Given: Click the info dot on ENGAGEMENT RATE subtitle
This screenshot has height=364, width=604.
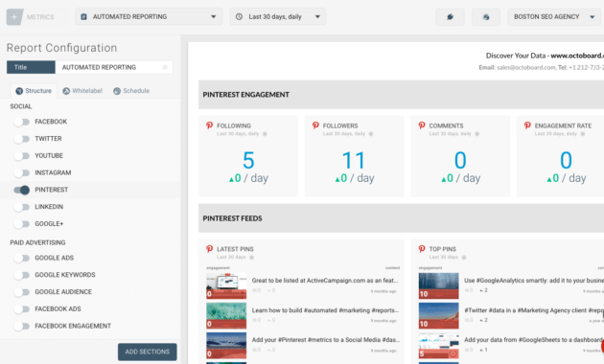Looking at the screenshot, I should point(583,134).
